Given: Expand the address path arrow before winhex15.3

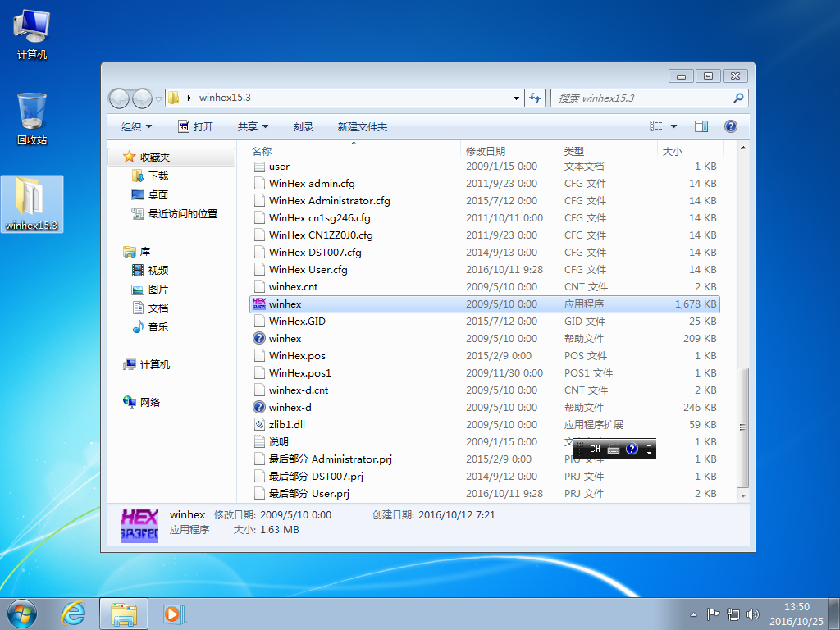Looking at the screenshot, I should (189, 98).
